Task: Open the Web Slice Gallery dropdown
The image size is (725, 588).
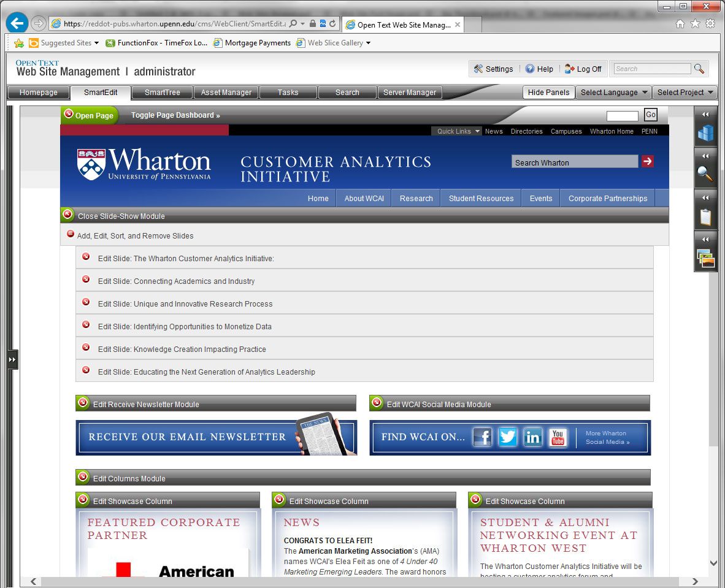Action: click(x=334, y=43)
